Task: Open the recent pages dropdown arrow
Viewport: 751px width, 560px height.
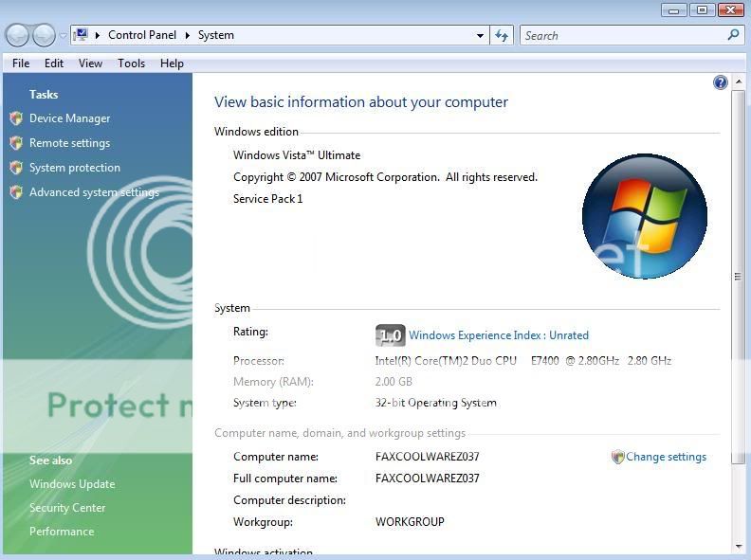Action: tap(64, 36)
